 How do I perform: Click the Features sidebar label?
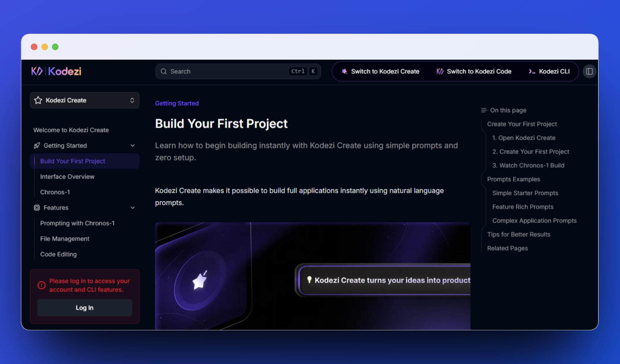[x=56, y=208]
